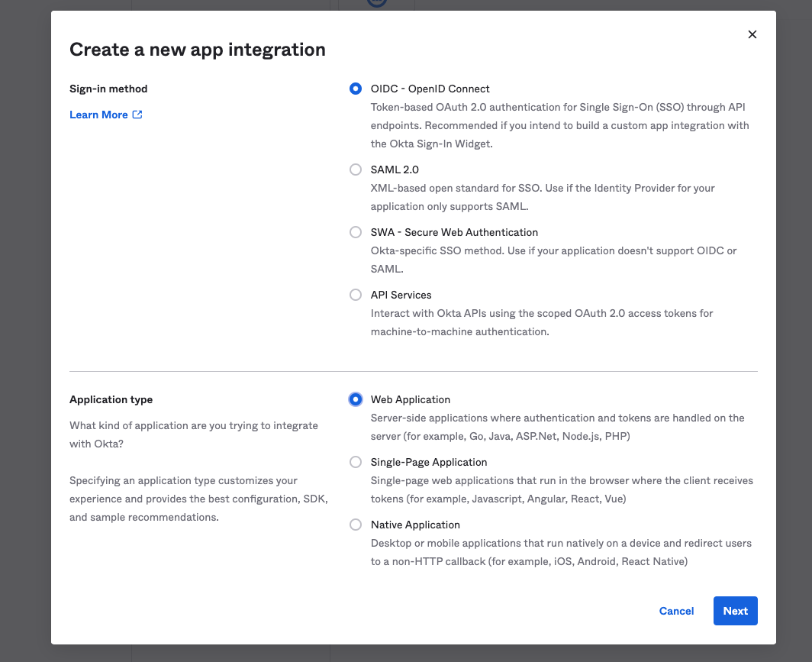
Task: Click the 'Sign-in method' section label
Action: coord(108,89)
